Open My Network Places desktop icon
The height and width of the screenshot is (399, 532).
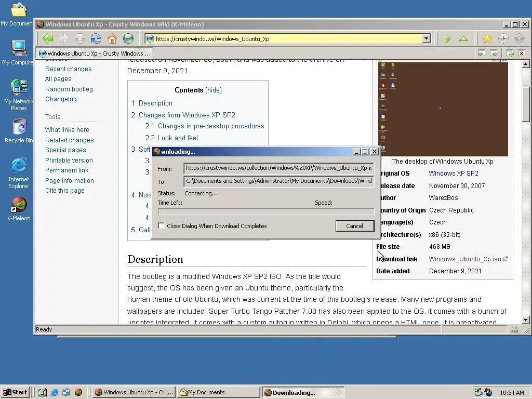coord(19,95)
